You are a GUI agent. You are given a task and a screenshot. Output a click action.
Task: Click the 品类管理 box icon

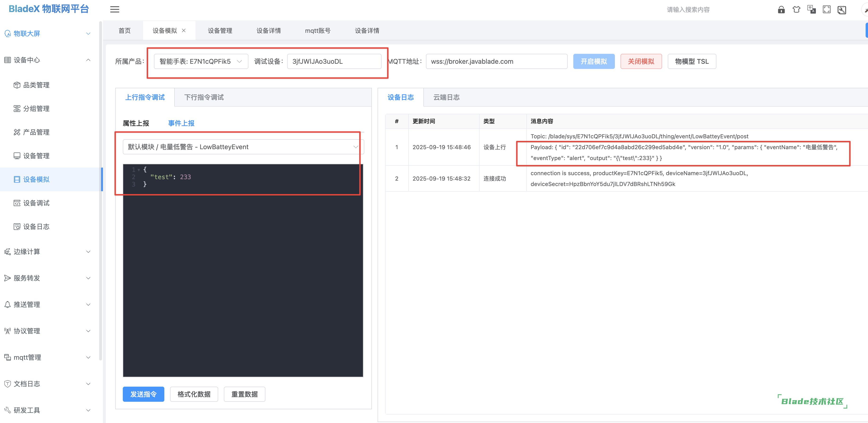pos(17,85)
